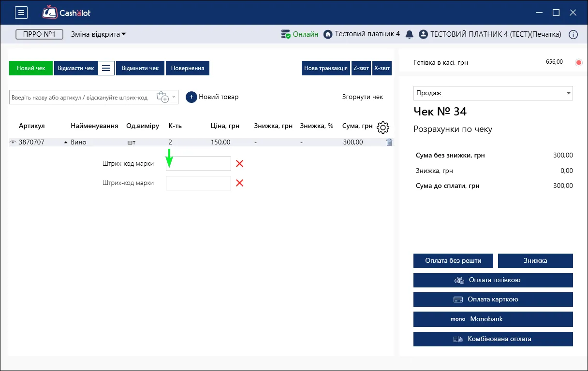The image size is (588, 371).
Task: Click Згорнути чек link
Action: (x=363, y=97)
